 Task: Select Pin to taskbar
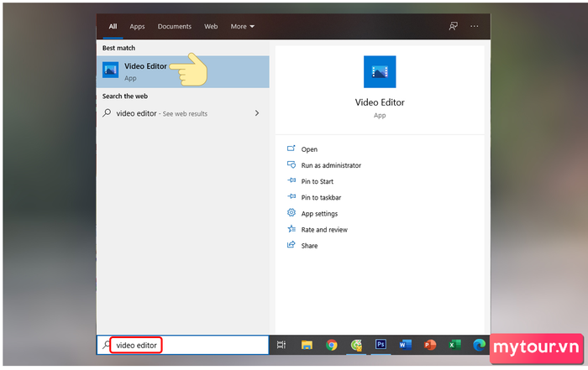pos(322,198)
